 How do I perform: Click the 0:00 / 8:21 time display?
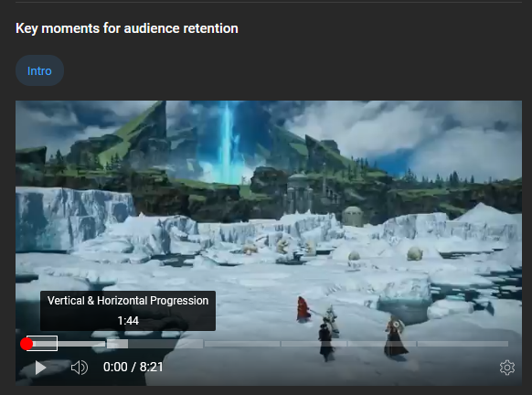[133, 368]
